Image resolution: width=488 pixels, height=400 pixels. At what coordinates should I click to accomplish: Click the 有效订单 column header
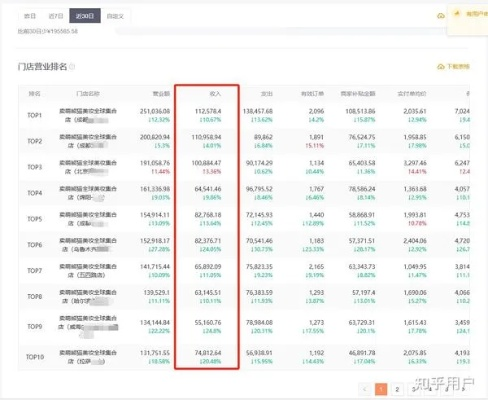point(312,94)
